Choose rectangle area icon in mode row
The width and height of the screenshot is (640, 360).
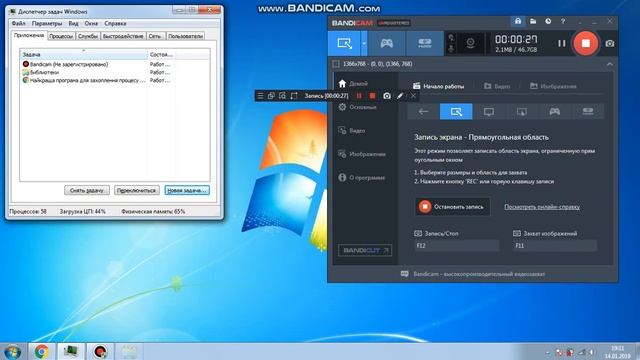[x=456, y=111]
